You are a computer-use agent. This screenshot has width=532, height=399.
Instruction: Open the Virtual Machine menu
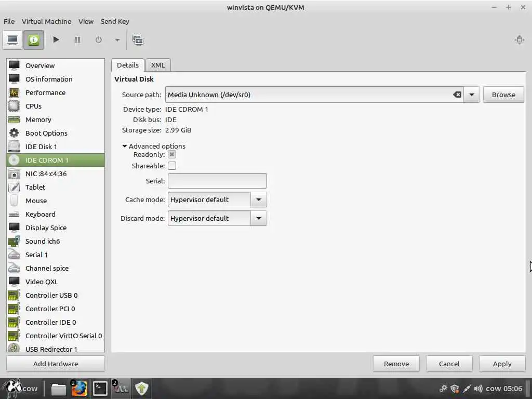46,21
